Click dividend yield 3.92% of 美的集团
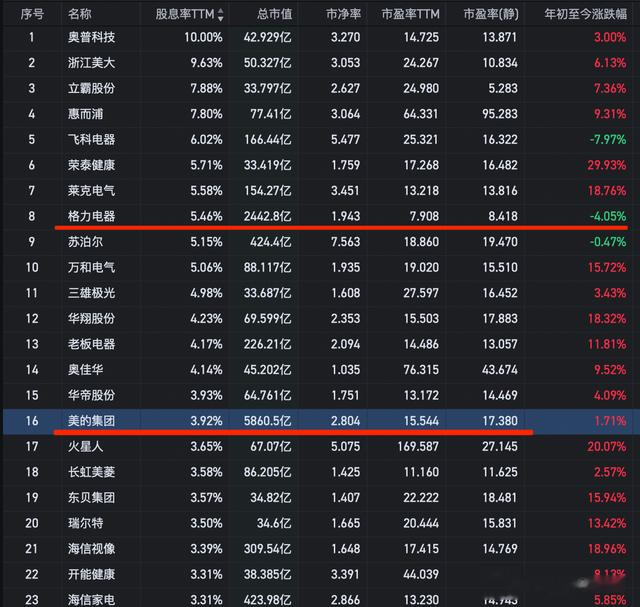The width and height of the screenshot is (640, 607). click(207, 421)
